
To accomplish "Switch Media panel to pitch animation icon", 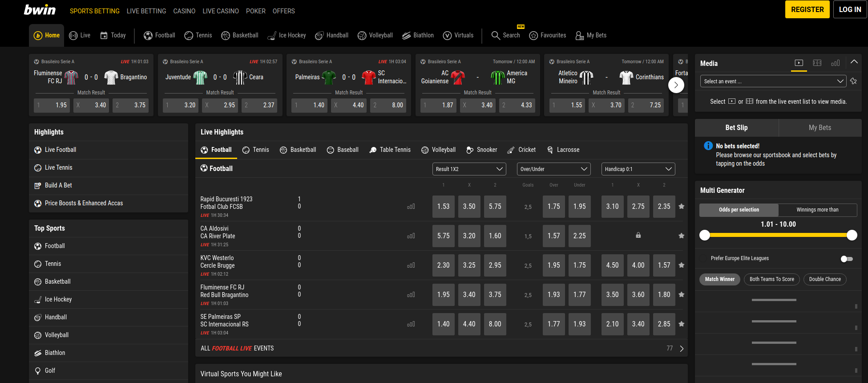I will [x=817, y=63].
